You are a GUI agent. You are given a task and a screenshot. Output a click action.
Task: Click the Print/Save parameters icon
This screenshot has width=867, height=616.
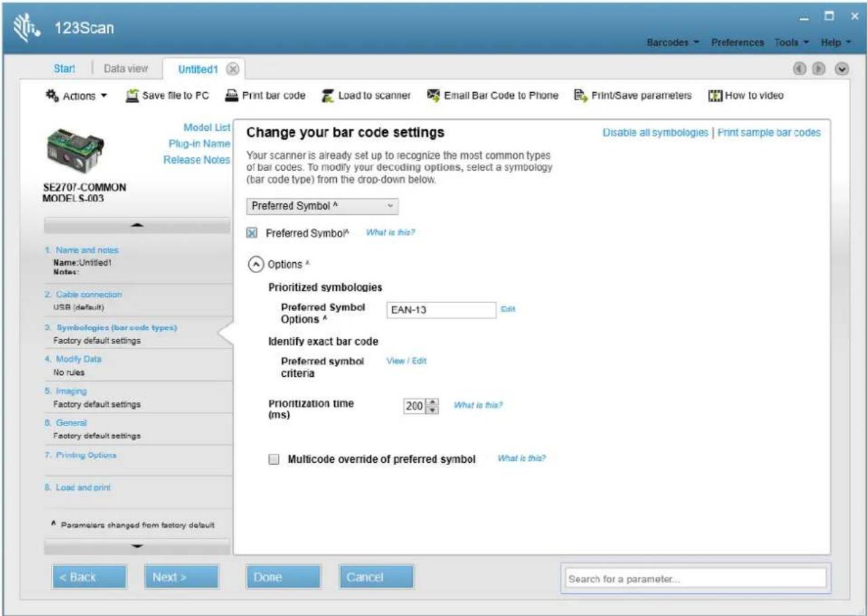[x=580, y=96]
